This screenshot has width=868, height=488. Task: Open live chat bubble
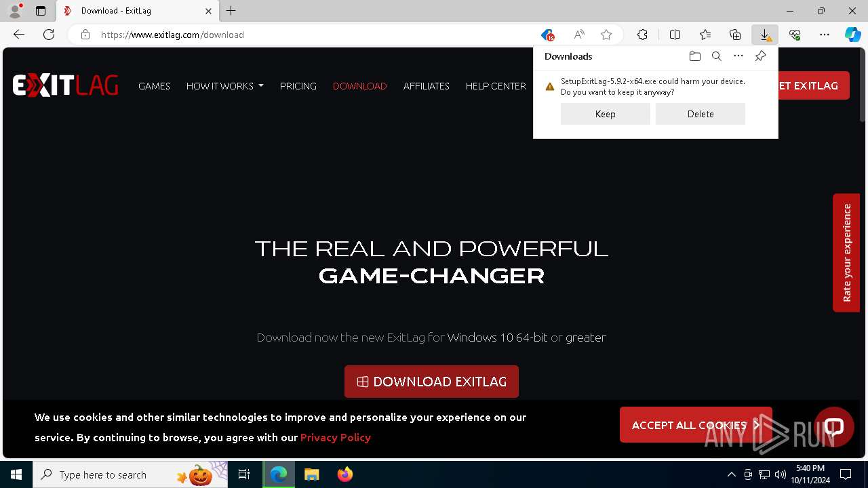coord(834,426)
